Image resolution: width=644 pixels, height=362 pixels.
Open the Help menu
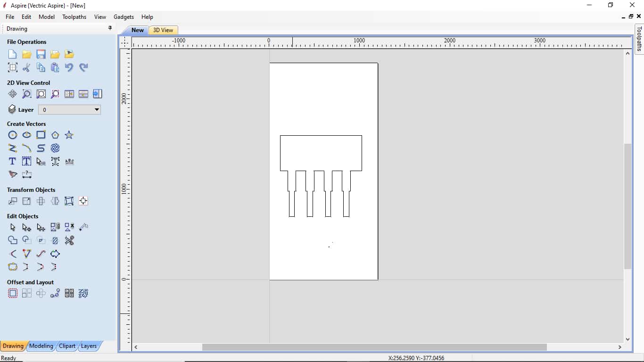click(x=147, y=17)
